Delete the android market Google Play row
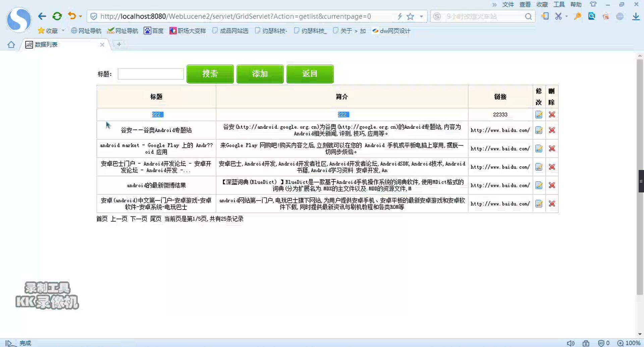Viewport: 644px width, 347px height. [x=552, y=149]
